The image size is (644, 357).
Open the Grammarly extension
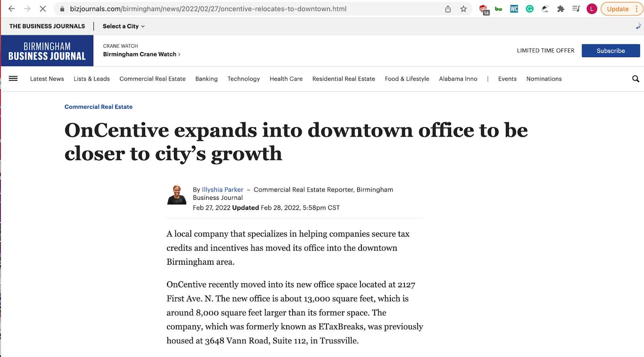coord(530,9)
